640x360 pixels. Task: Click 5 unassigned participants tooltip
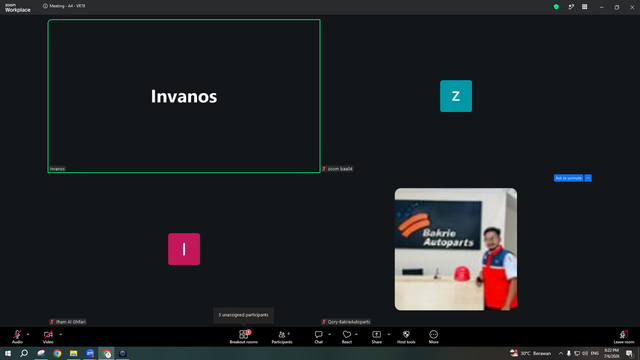(244, 315)
